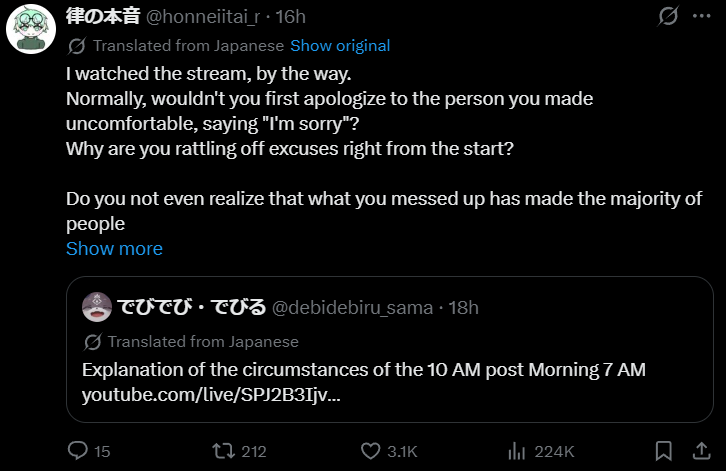
Task: Open the quoted tweet explanation text
Action: (364, 370)
